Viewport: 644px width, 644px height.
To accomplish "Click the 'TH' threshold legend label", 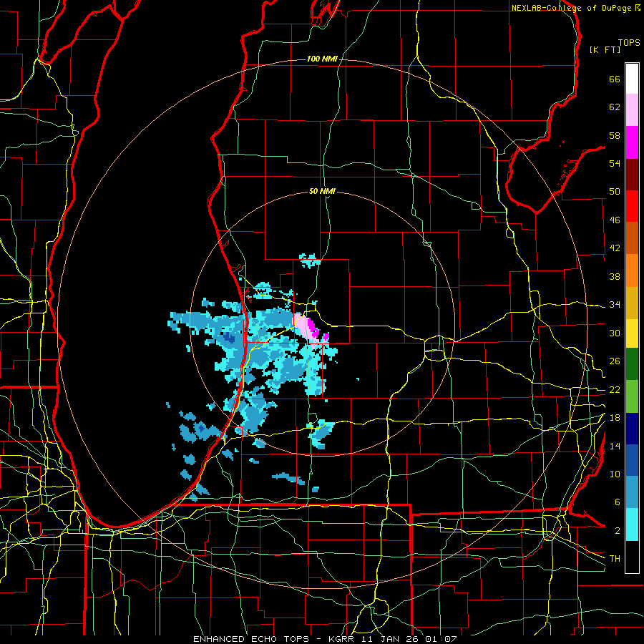I will 615,558.
